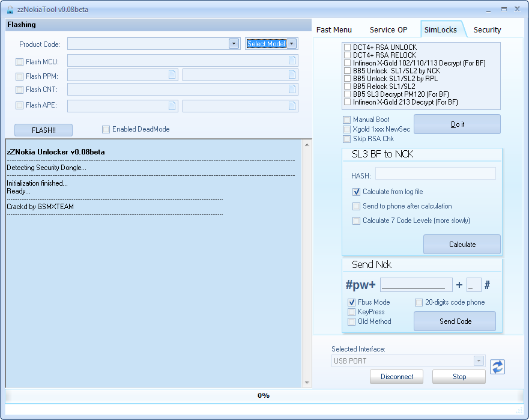The width and height of the screenshot is (529, 420).
Task: Maximize the zzNokiaTool window
Action: [x=504, y=10]
